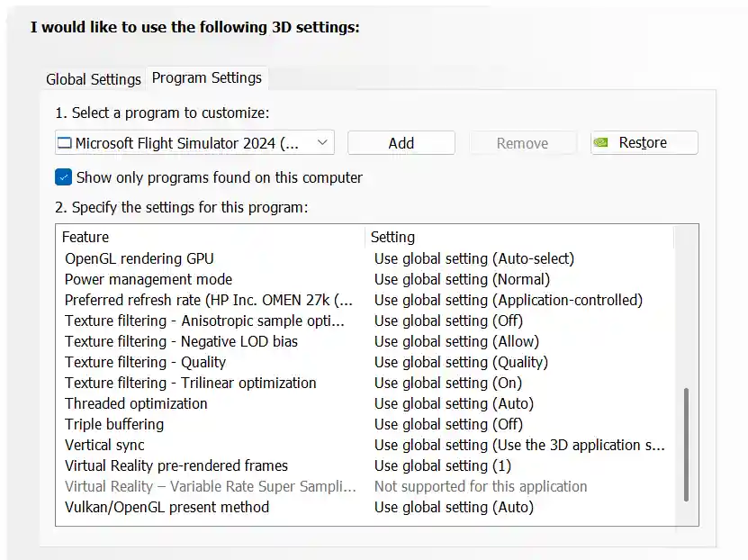Open the Trilinear optimization On setting
This screenshot has height=560, width=748.
coord(448,383)
